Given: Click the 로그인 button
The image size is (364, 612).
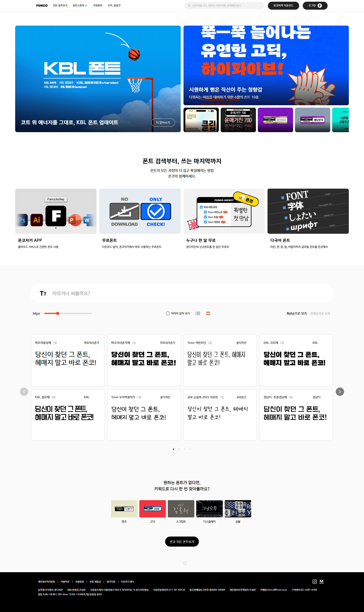Looking at the screenshot, I should pyautogui.click(x=315, y=5).
